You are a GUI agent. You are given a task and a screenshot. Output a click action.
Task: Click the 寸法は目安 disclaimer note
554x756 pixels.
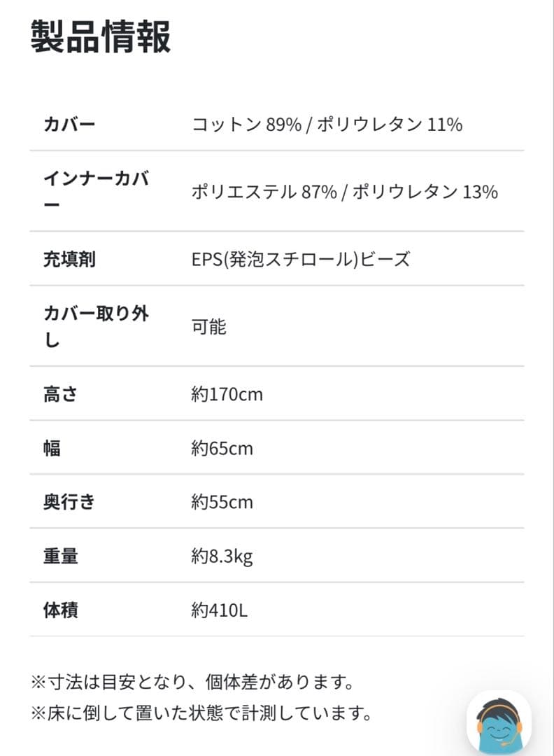(x=194, y=680)
